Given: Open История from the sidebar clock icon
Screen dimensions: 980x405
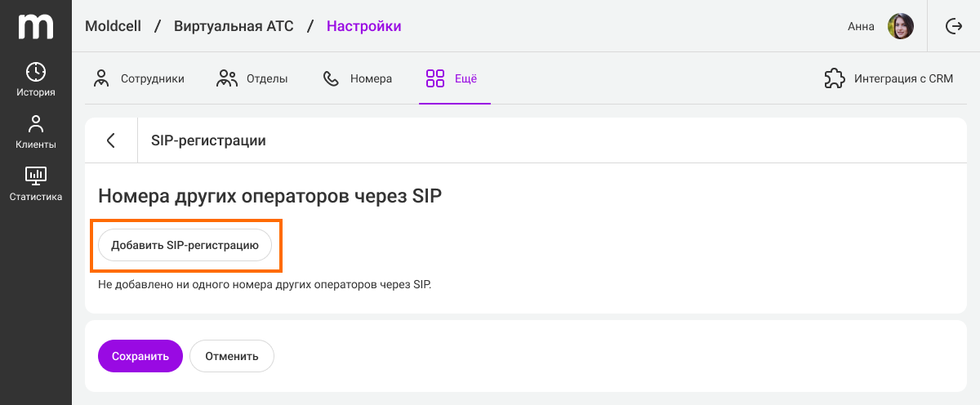Looking at the screenshot, I should coord(36,72).
